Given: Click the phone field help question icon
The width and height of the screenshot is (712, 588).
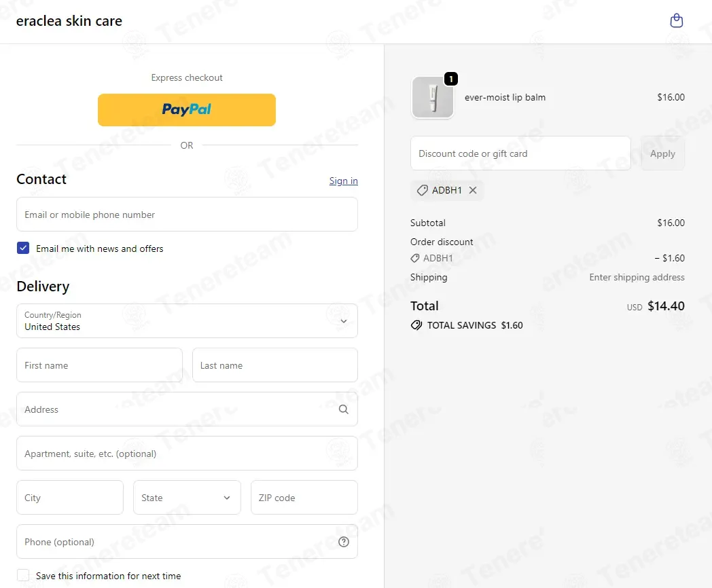Looking at the screenshot, I should (x=344, y=542).
